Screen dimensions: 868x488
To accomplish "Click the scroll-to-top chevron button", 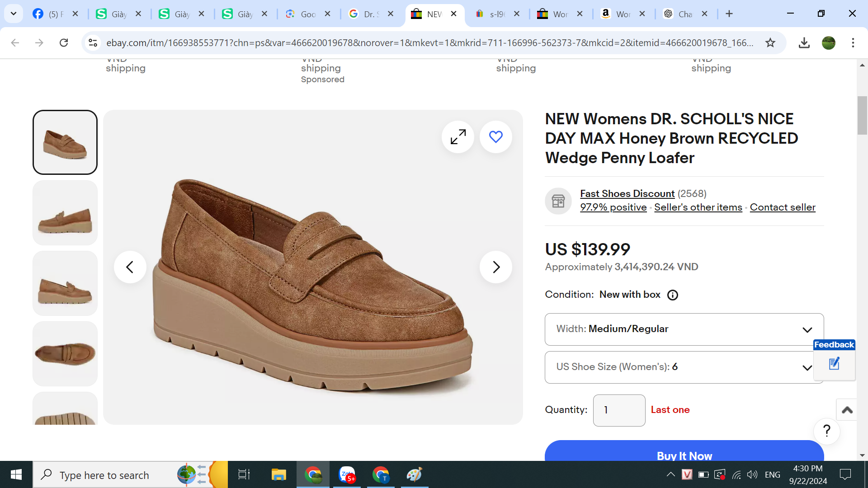I will pyautogui.click(x=847, y=410).
